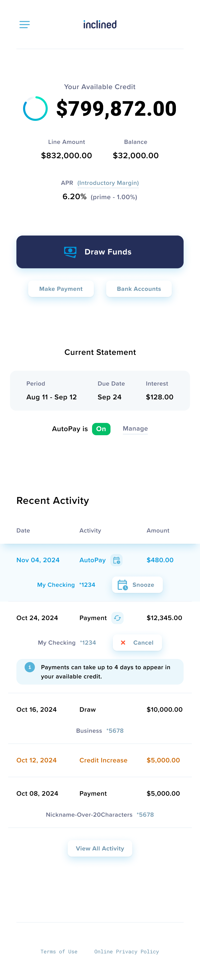Screen dimensions: 200x980
Task: Click the red X cancel icon
Action: (x=123, y=643)
